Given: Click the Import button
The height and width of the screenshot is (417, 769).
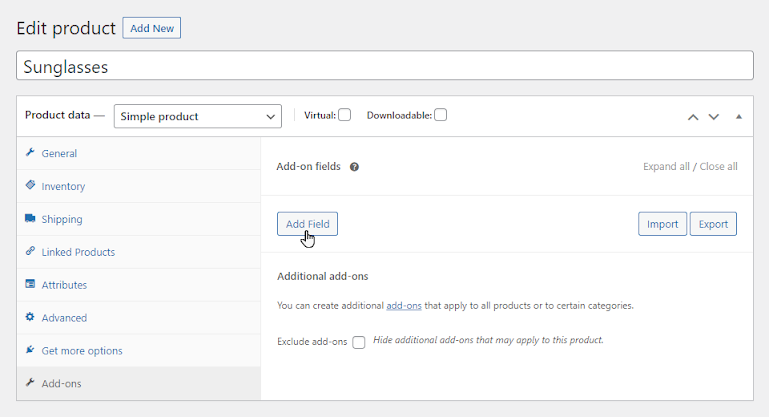Looking at the screenshot, I should click(x=662, y=224).
